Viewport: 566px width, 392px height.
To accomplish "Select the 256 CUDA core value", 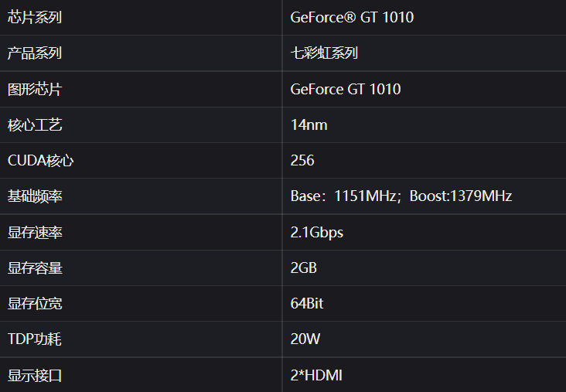I will (x=302, y=161).
